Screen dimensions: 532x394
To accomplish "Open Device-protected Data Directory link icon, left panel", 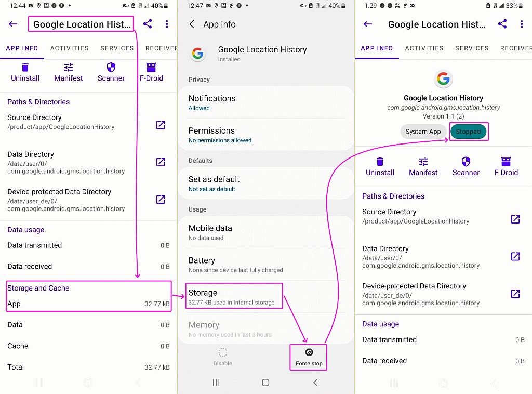I will pyautogui.click(x=161, y=200).
